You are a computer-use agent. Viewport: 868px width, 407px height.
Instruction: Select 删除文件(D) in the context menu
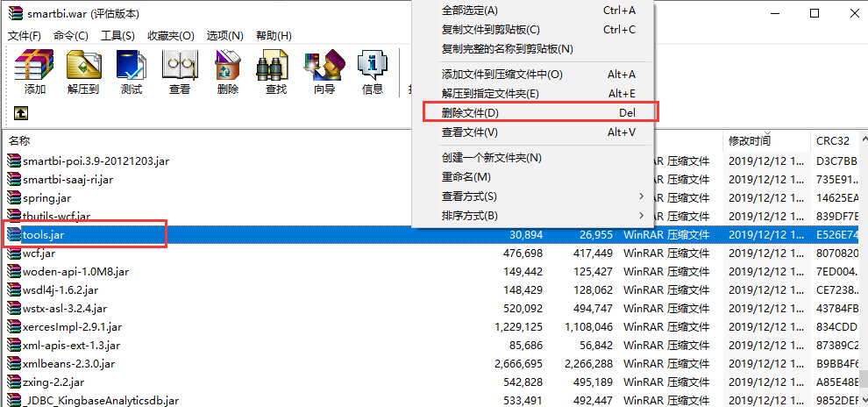534,112
